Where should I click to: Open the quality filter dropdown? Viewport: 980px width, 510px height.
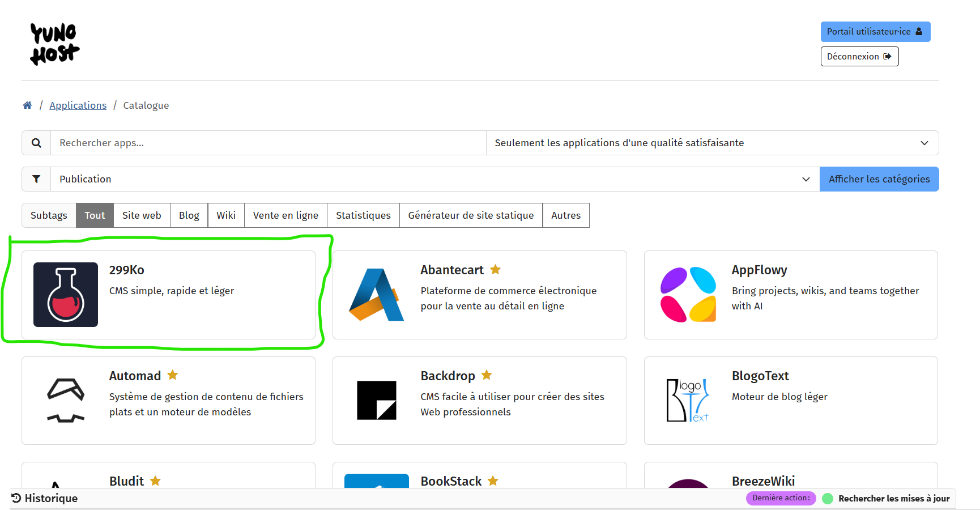click(x=713, y=143)
